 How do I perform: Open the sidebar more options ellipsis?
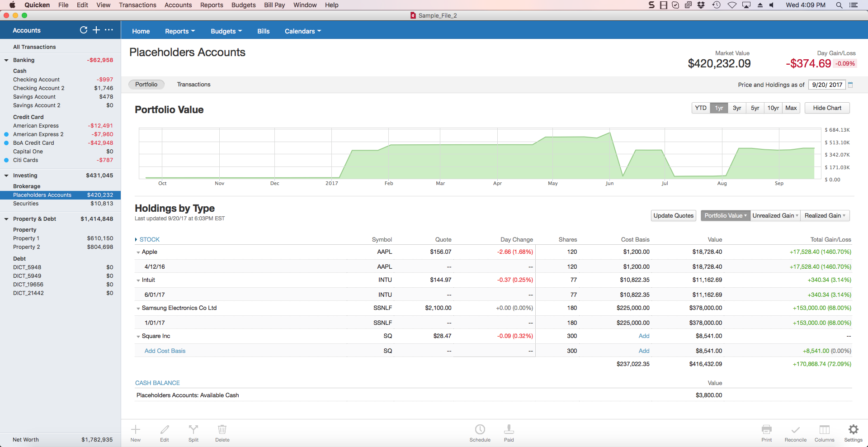(x=109, y=30)
